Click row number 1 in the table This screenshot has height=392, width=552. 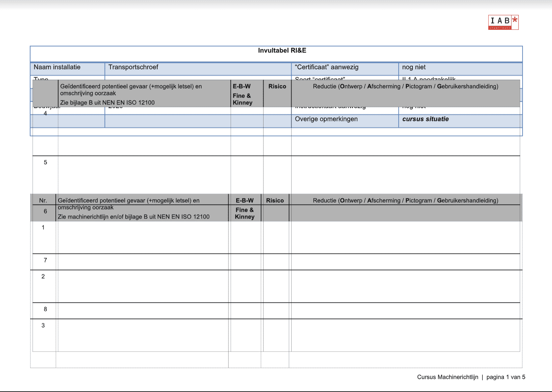(x=43, y=228)
